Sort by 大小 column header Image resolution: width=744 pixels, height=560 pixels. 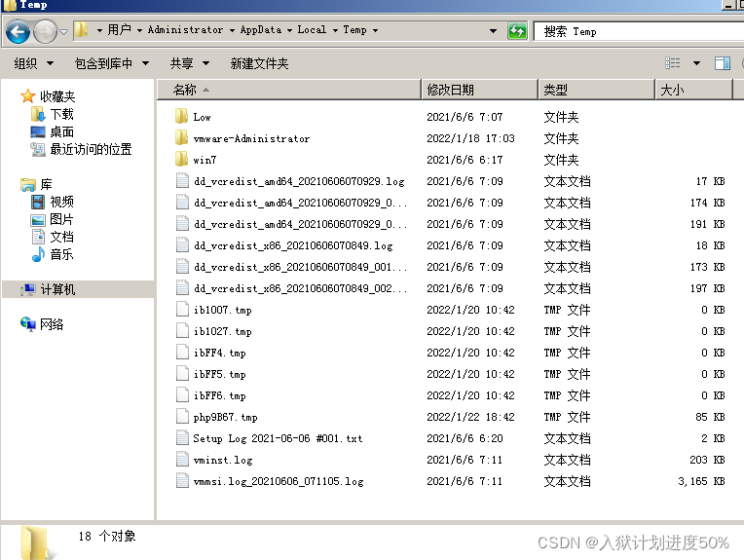tap(694, 90)
